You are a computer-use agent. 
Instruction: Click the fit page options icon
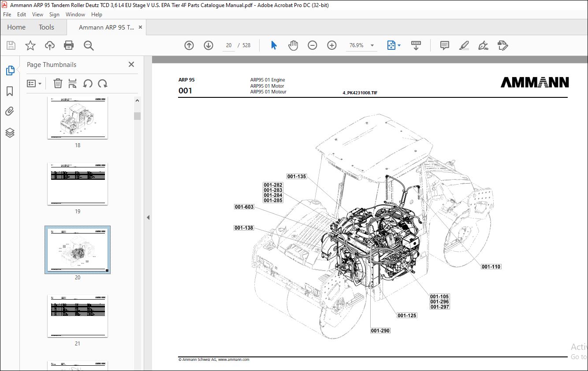[391, 45]
